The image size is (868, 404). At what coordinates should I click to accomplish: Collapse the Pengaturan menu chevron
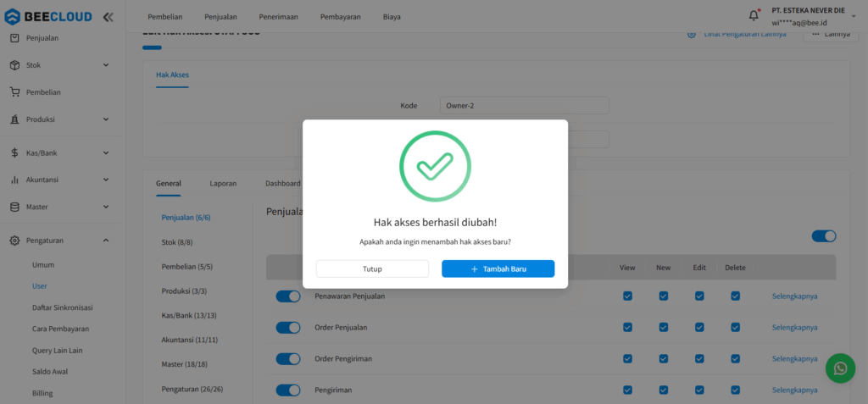[x=106, y=241]
